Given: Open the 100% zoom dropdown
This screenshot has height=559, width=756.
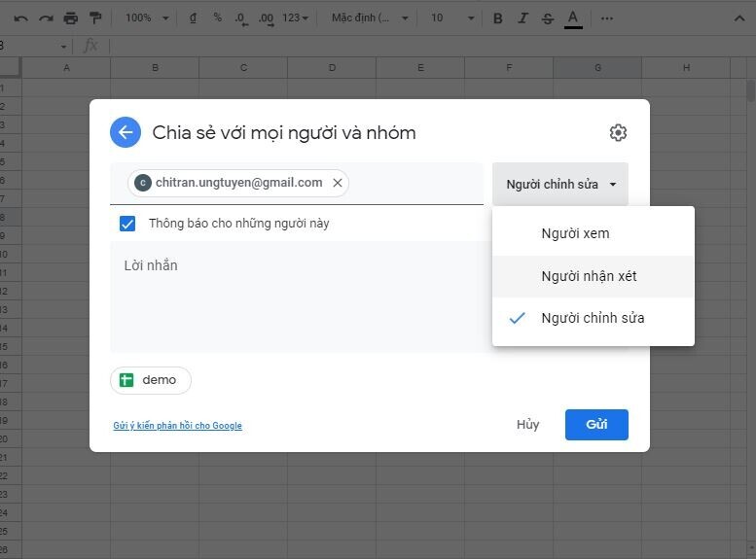Looking at the screenshot, I should point(147,18).
